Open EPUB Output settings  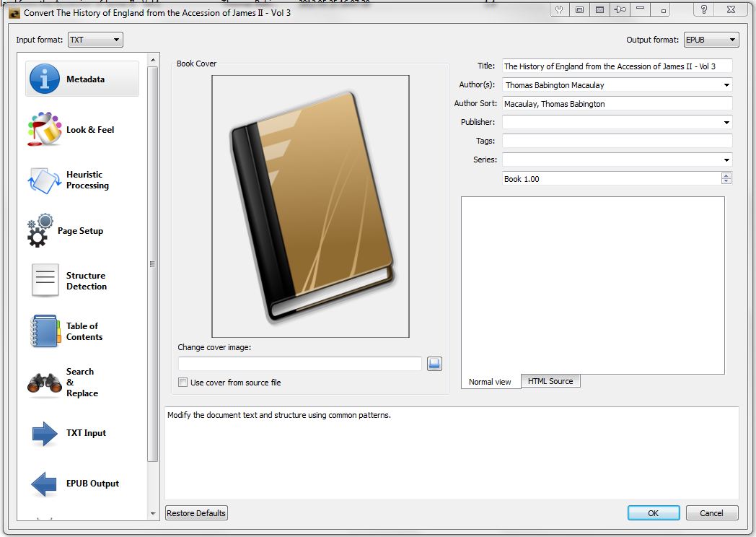tap(82, 484)
